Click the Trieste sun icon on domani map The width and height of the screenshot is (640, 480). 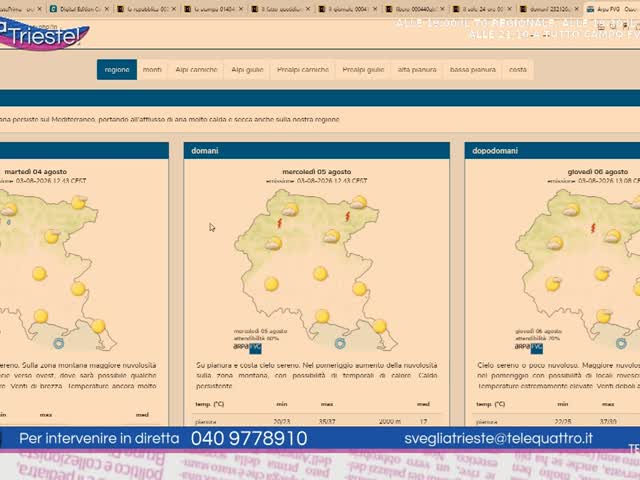click(x=380, y=326)
